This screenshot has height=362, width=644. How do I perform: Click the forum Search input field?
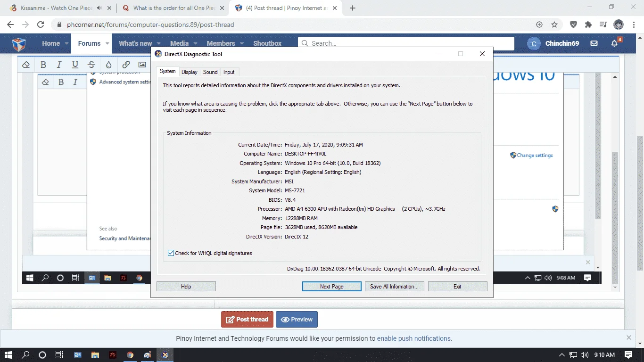point(406,43)
